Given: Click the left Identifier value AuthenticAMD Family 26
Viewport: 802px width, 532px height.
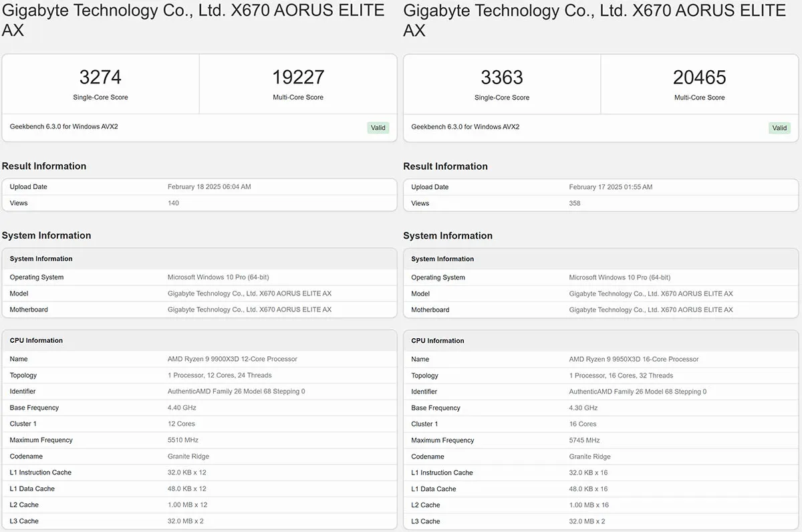Looking at the screenshot, I should click(x=237, y=391).
